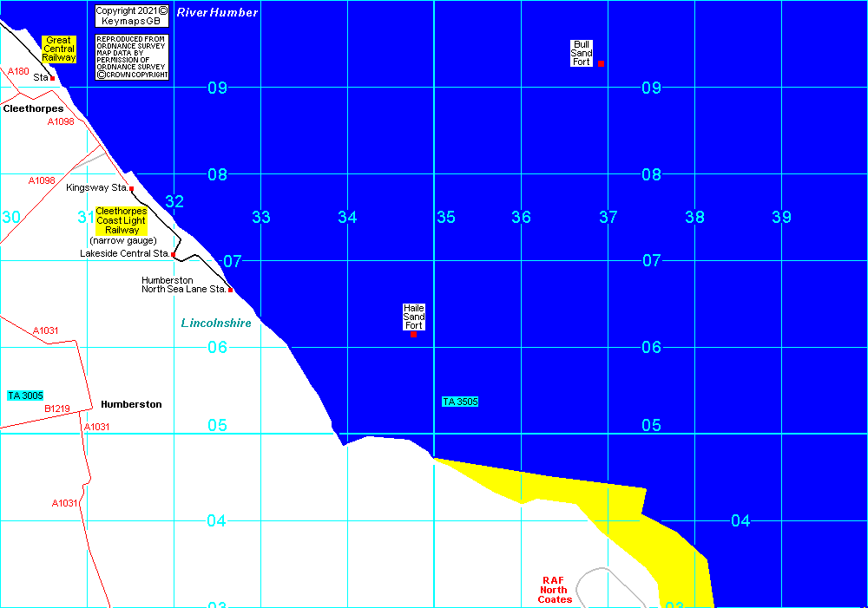Image resolution: width=868 pixels, height=608 pixels.
Task: Select the Lincolnshire county label
Action: 216,323
